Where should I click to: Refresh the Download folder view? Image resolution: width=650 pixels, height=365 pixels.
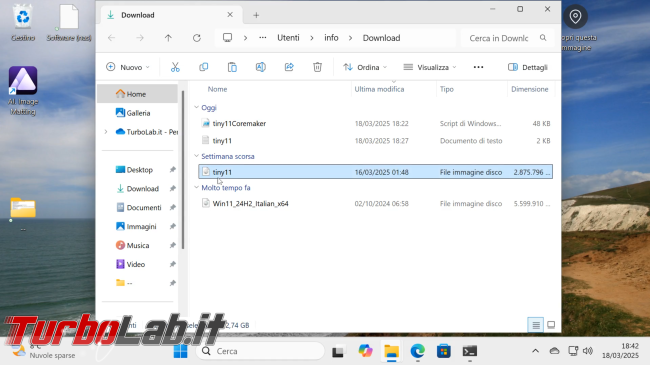(x=197, y=38)
